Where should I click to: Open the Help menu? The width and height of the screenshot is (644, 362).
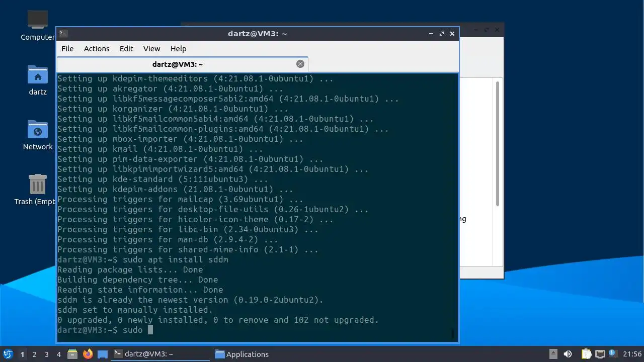tap(179, 49)
